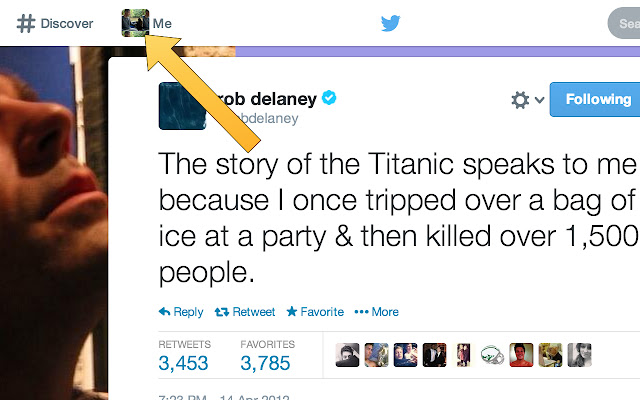This screenshot has width=640, height=400.
Task: Reply to the Titanic tweet
Action: point(181,312)
